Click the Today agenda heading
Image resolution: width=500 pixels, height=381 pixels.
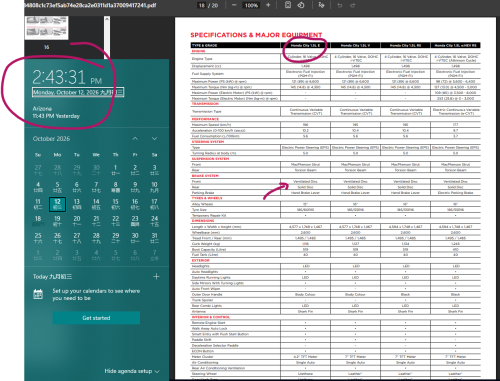tap(52, 276)
